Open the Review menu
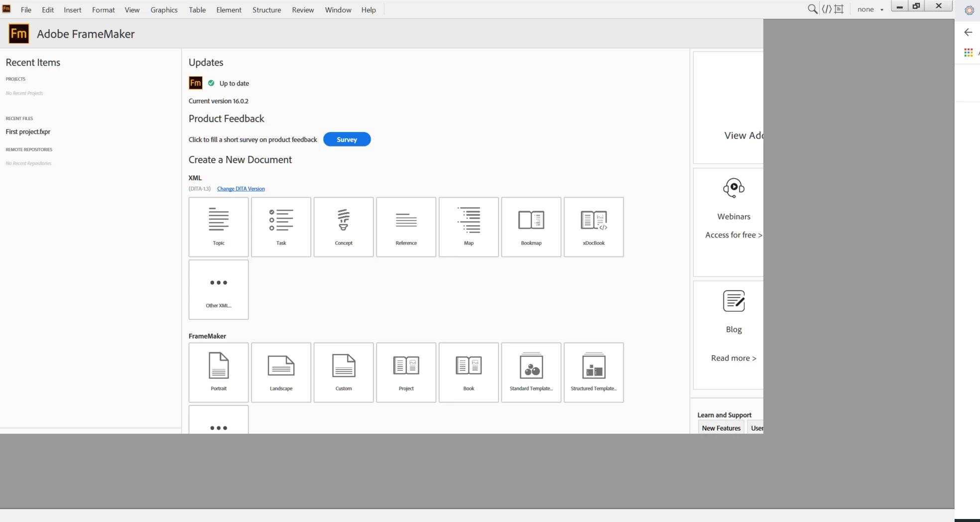Image resolution: width=980 pixels, height=522 pixels. (x=303, y=9)
